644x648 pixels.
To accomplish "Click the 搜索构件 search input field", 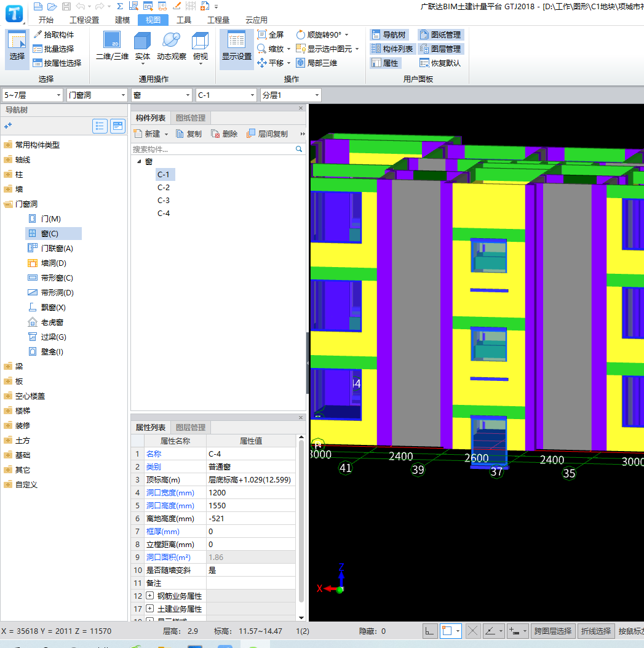I will click(x=213, y=149).
